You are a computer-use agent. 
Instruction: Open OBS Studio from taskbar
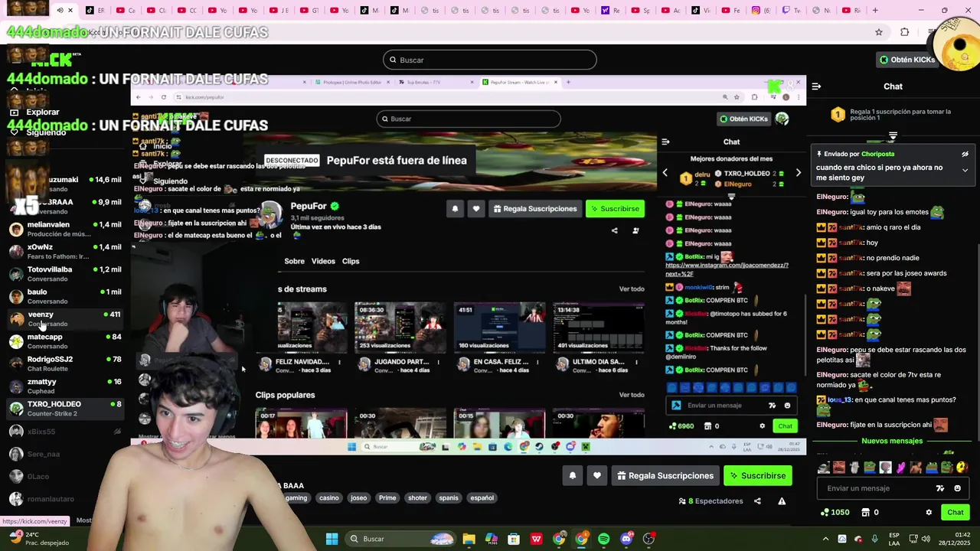[x=648, y=539]
